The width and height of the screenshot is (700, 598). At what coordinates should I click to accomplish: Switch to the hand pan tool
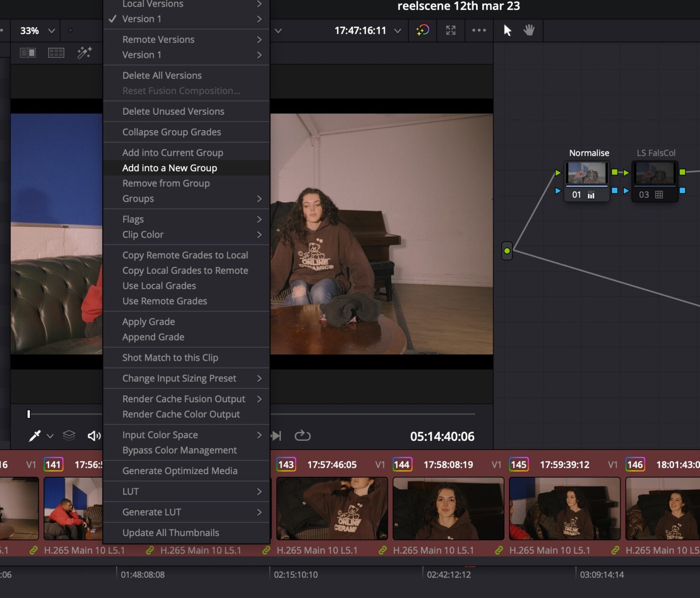(529, 31)
